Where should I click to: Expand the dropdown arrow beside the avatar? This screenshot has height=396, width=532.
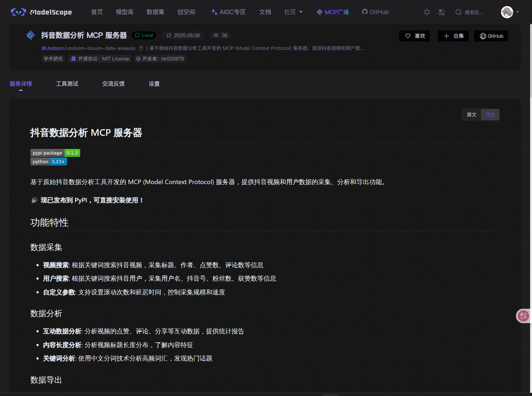pos(518,12)
